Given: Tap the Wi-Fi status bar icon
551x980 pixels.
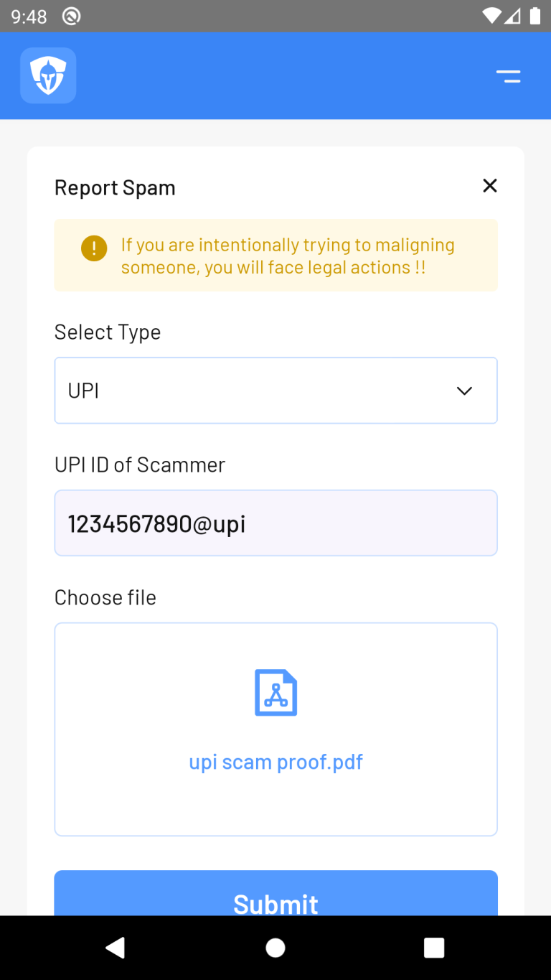Looking at the screenshot, I should tap(492, 16).
